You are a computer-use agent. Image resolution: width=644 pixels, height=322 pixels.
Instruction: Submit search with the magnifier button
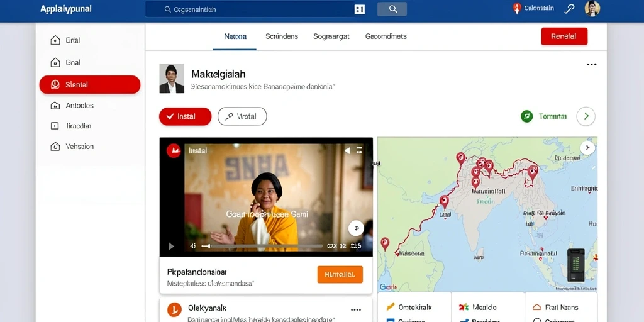(x=392, y=9)
